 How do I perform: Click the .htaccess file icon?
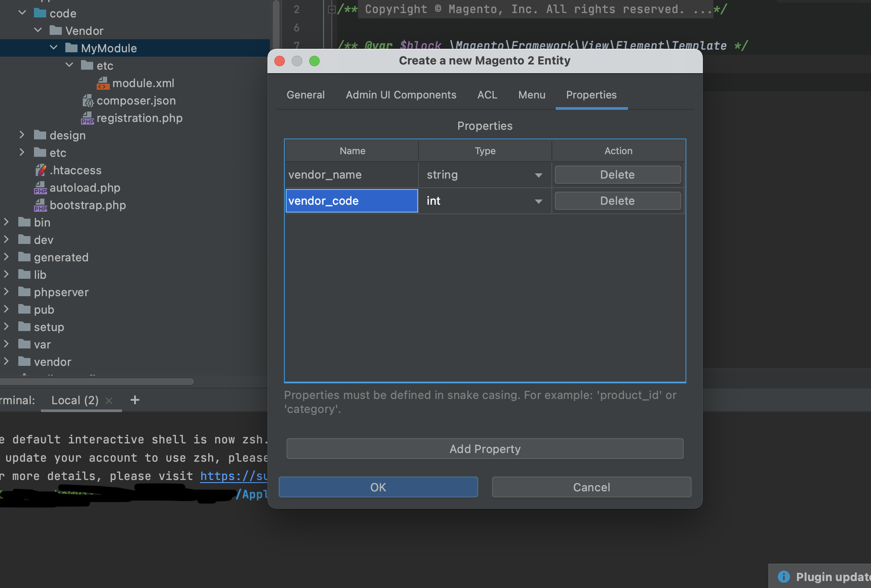[x=41, y=170]
